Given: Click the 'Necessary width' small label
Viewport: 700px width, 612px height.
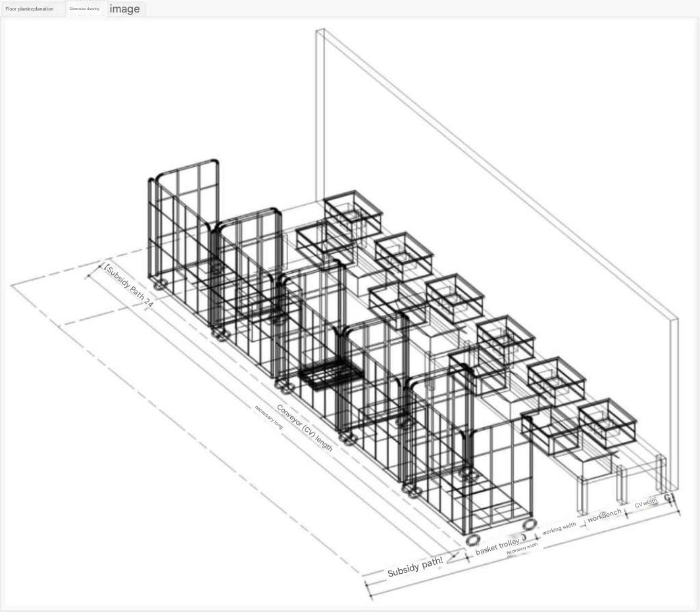Looking at the screenshot, I should click(x=522, y=549).
